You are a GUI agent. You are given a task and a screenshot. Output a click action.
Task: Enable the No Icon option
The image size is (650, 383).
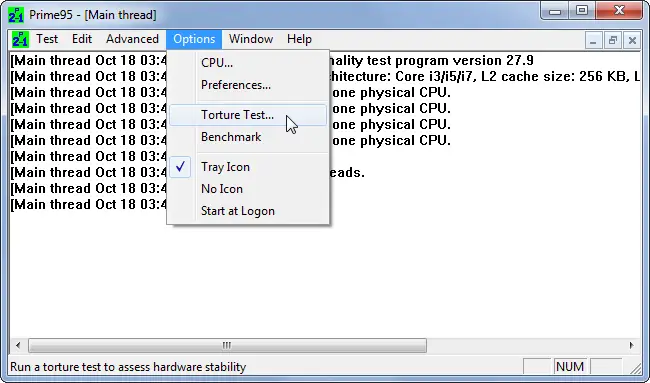(248, 189)
